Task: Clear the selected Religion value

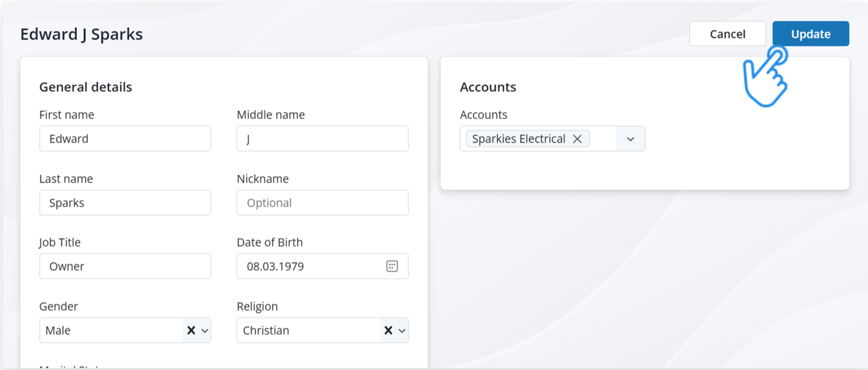Action: click(x=388, y=330)
